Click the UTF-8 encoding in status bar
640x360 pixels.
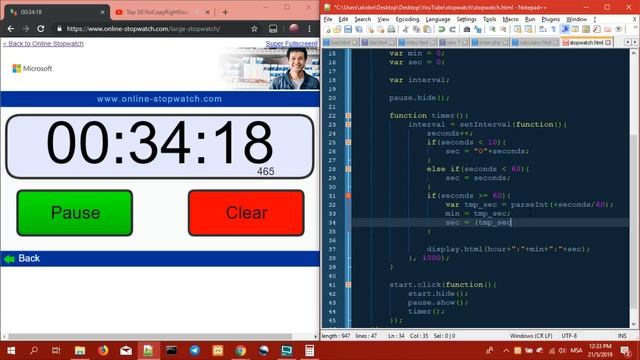tap(569, 336)
